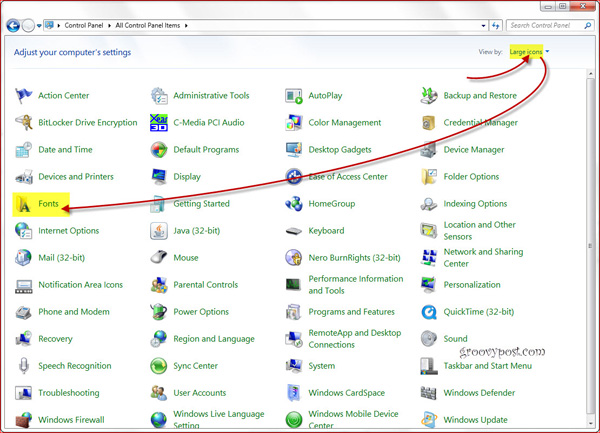Screen dimensions: 600x433
Task: Open the AutoPlay icon
Action: [x=294, y=96]
